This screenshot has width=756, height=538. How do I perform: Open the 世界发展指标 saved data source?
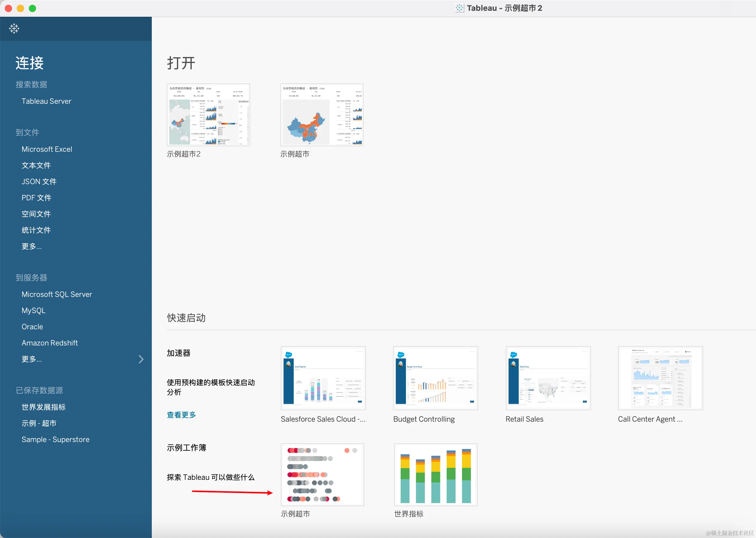pos(43,407)
